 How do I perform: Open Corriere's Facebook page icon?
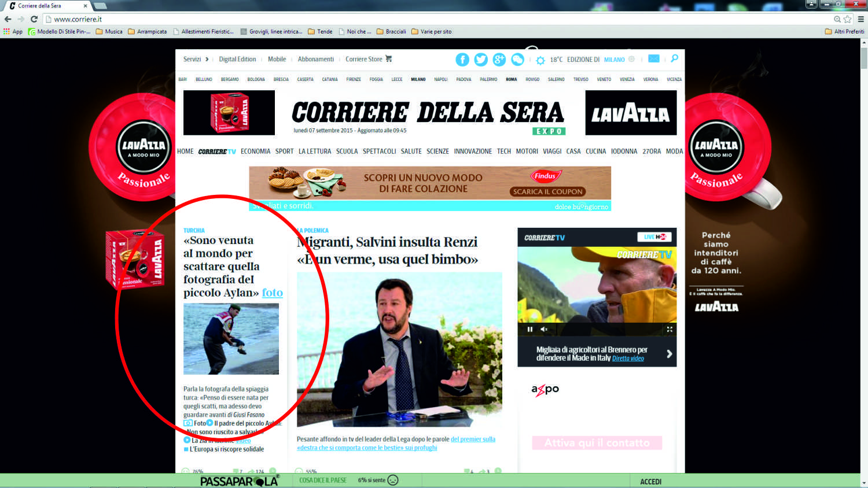tap(462, 60)
